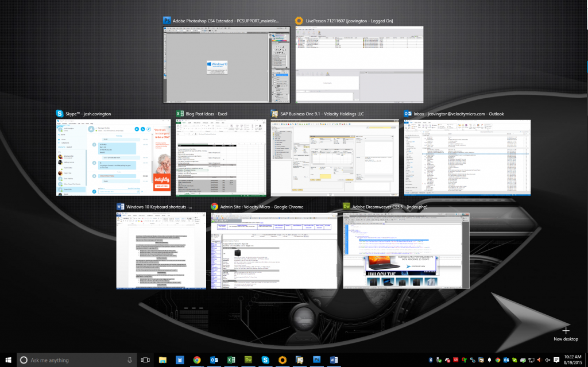
Task: Click the Photoshop taskbar icon
Action: pyautogui.click(x=316, y=360)
